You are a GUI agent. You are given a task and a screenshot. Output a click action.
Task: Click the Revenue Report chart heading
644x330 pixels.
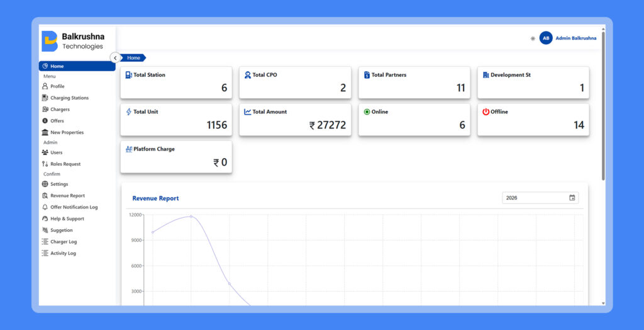[x=156, y=198]
